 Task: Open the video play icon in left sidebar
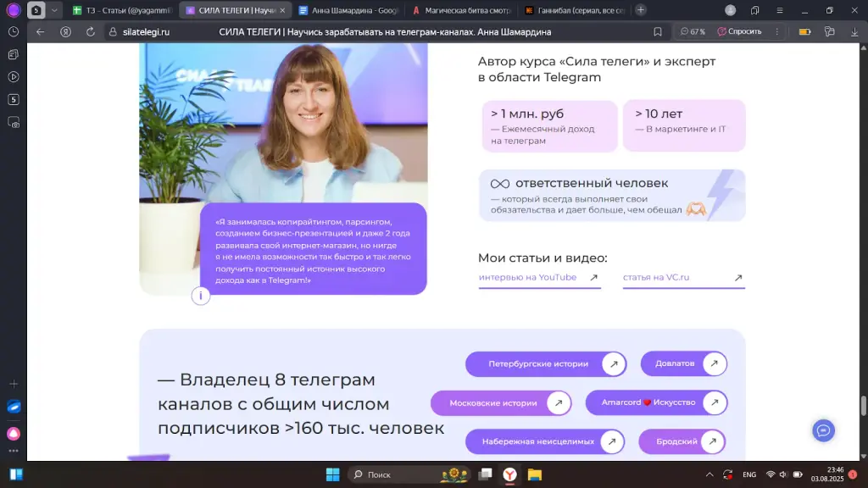coord(14,77)
